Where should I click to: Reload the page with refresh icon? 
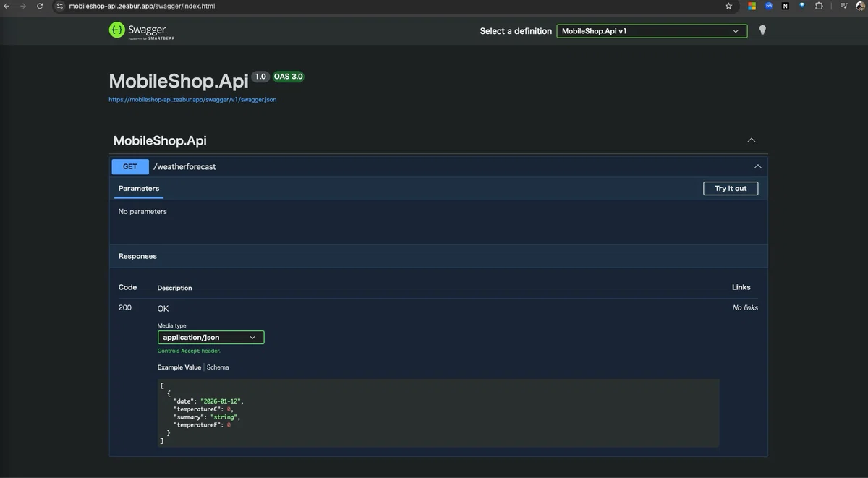click(x=40, y=6)
